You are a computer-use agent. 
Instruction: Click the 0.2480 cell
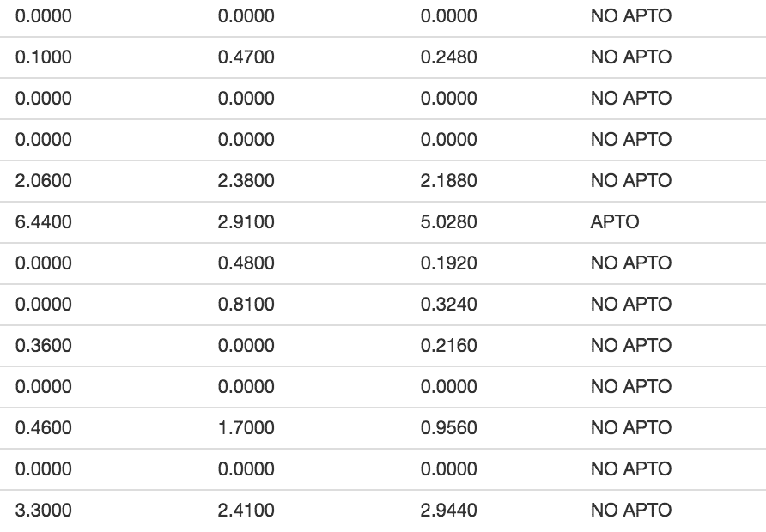point(448,57)
